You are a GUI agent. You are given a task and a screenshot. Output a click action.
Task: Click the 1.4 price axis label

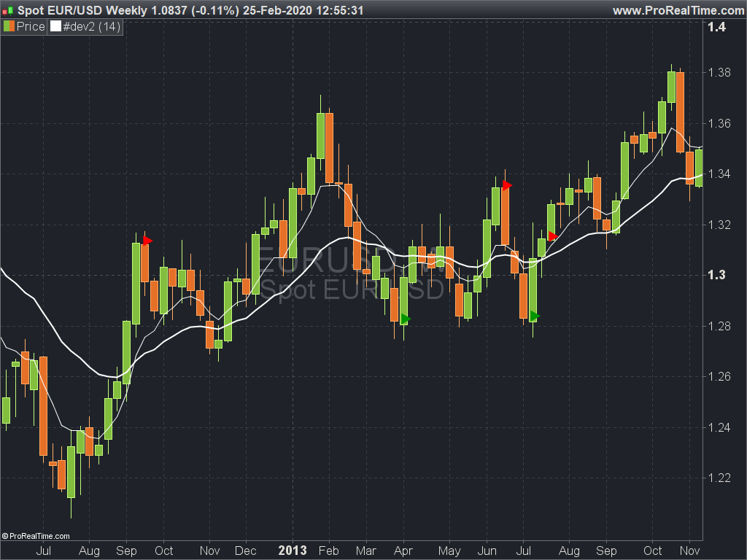coord(716,27)
